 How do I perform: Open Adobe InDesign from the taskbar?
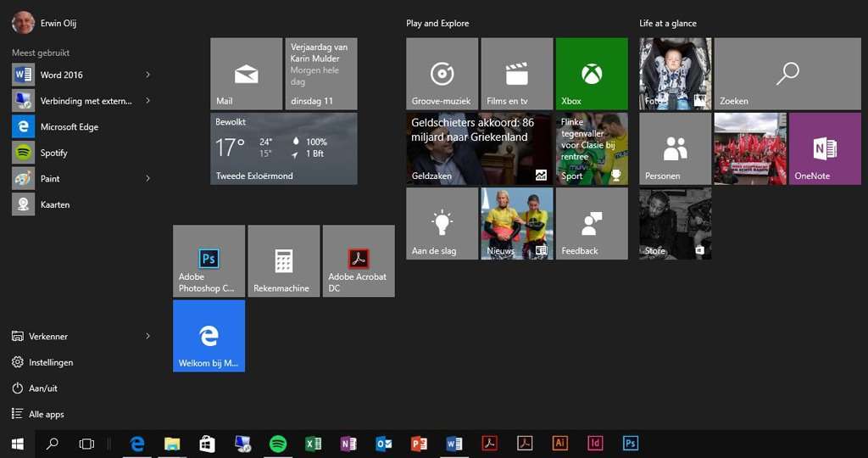click(595, 444)
